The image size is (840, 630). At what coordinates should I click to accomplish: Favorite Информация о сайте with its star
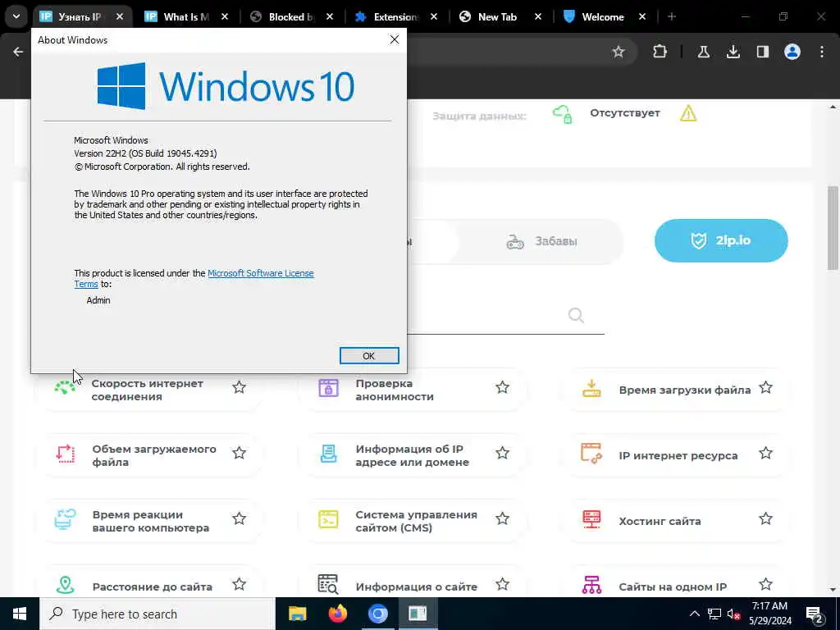pos(502,584)
